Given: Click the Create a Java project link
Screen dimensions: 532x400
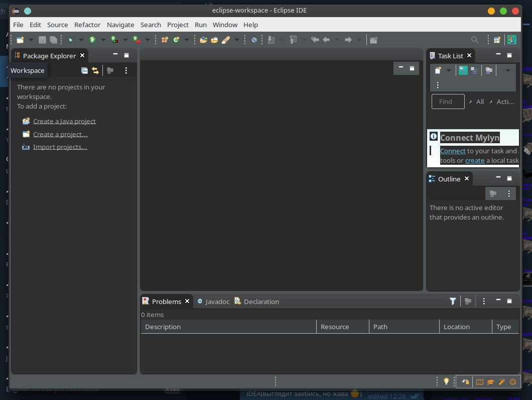Looking at the screenshot, I should point(64,121).
